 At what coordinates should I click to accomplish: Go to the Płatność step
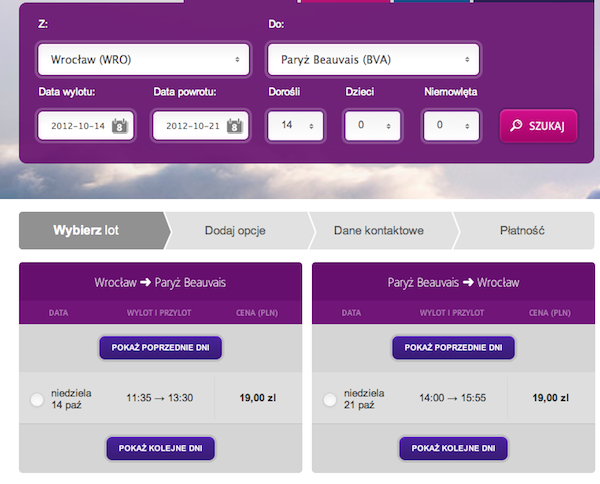coord(523,230)
